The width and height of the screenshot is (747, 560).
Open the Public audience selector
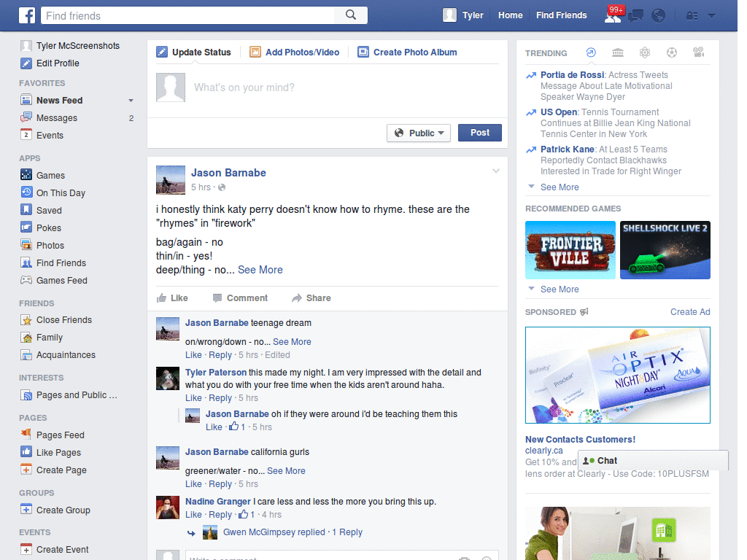coord(419,133)
